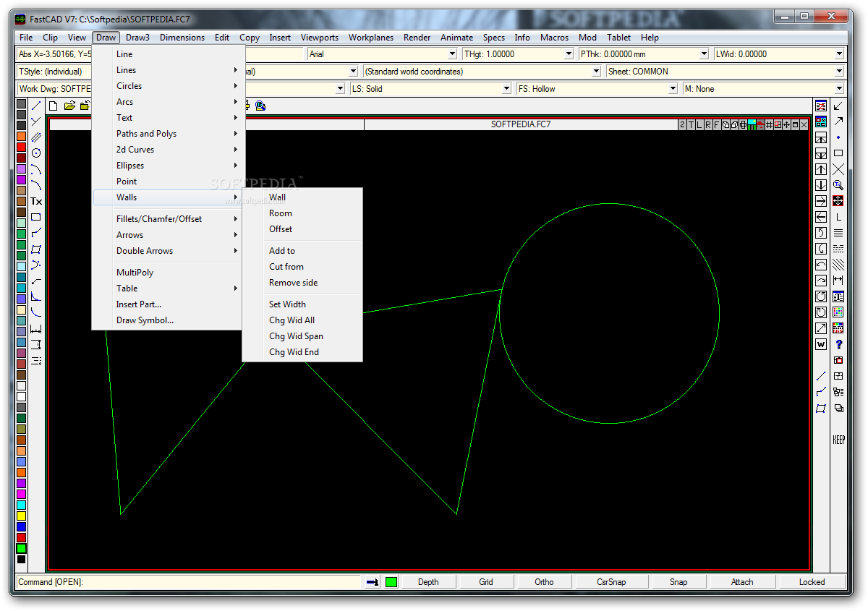Click the MultiPoly menu entry
Image resolution: width=868 pixels, height=611 pixels.
[168, 273]
